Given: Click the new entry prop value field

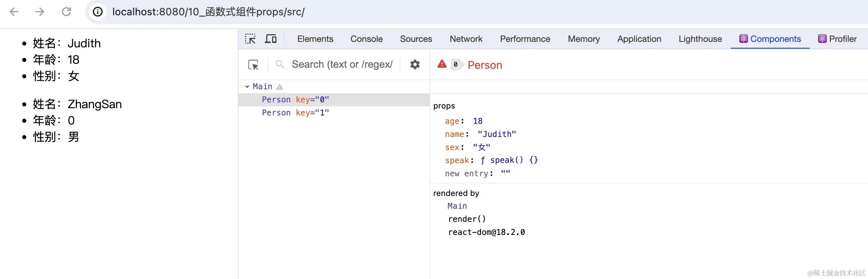Looking at the screenshot, I should tap(506, 173).
